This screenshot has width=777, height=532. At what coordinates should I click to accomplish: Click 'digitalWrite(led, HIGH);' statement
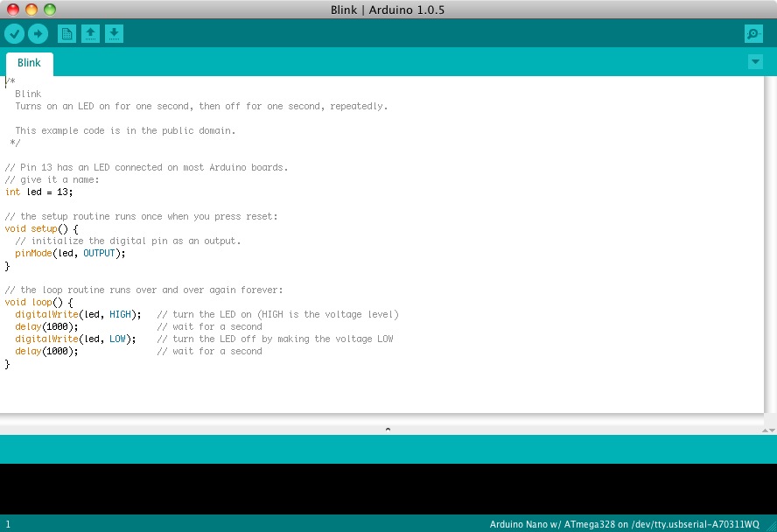78,314
